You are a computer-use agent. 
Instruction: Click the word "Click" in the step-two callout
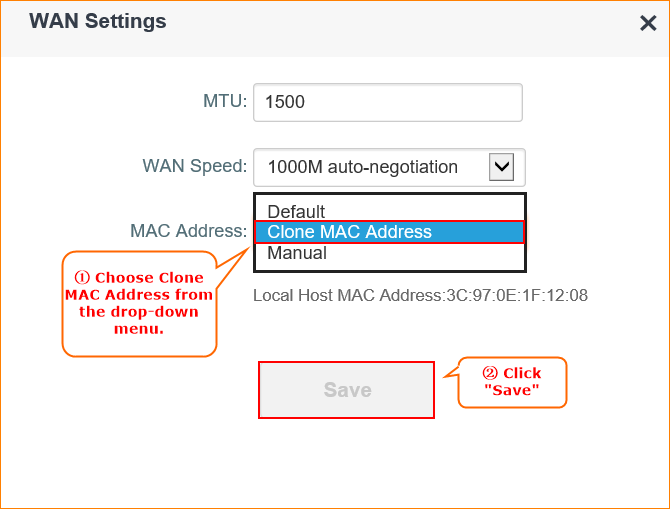pos(522,373)
